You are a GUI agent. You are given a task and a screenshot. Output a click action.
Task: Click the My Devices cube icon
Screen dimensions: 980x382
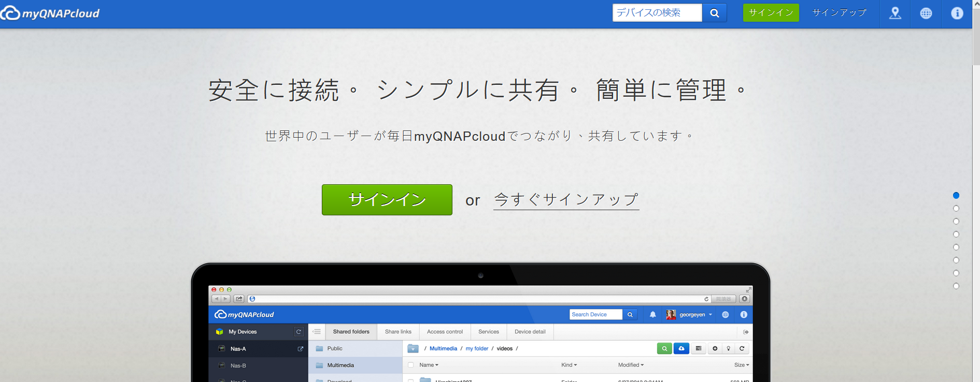pyautogui.click(x=220, y=332)
